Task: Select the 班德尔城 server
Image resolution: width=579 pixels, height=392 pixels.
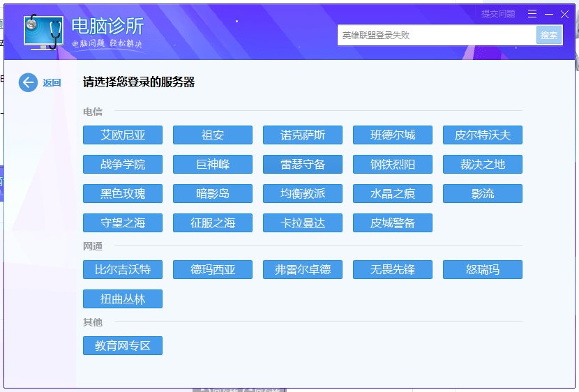Action: pos(393,135)
